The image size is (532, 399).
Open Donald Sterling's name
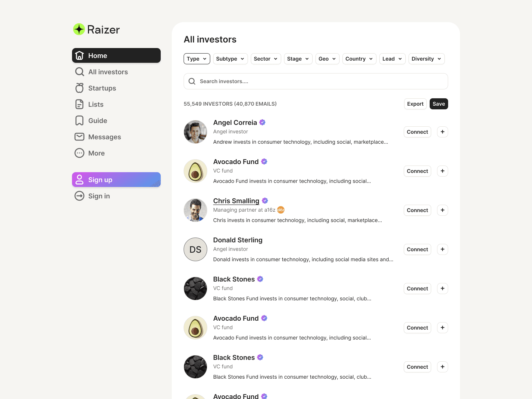pos(238,240)
